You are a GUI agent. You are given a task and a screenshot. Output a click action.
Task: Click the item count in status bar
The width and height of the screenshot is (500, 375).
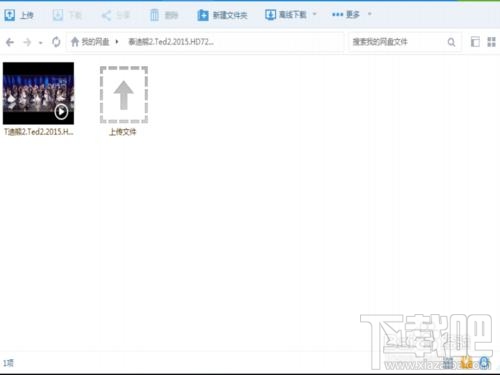pyautogui.click(x=8, y=363)
